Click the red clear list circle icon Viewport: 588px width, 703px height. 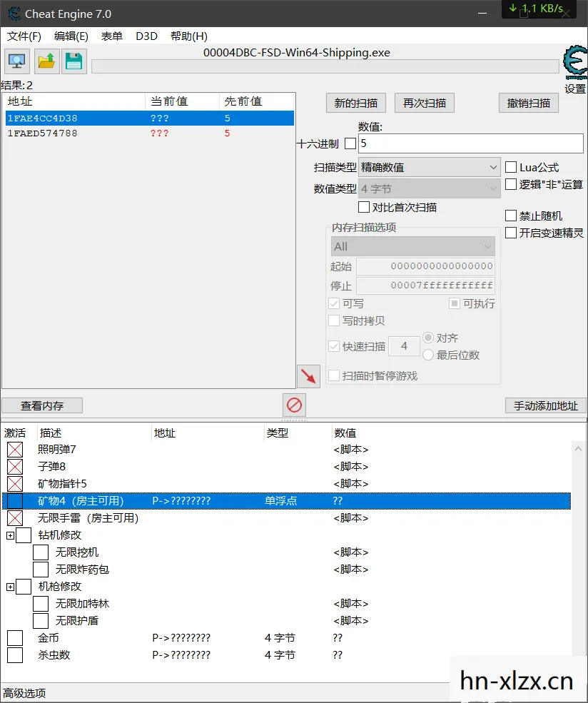tap(294, 405)
